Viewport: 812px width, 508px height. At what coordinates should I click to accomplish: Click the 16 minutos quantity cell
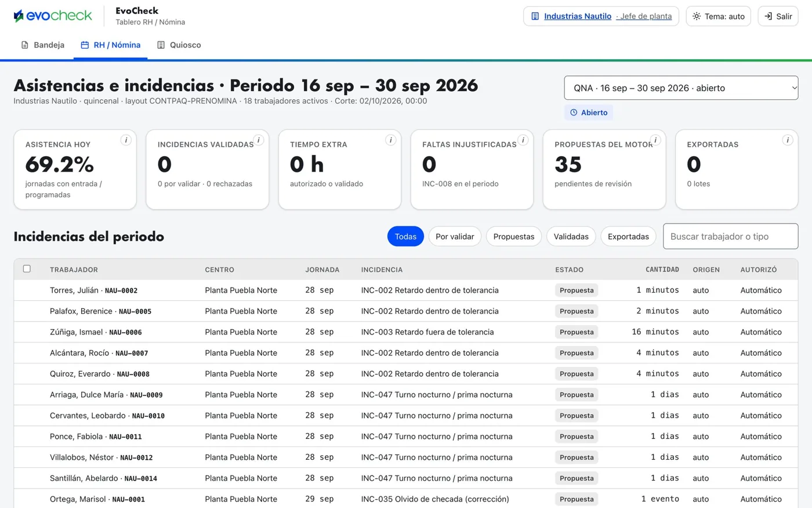(655, 332)
